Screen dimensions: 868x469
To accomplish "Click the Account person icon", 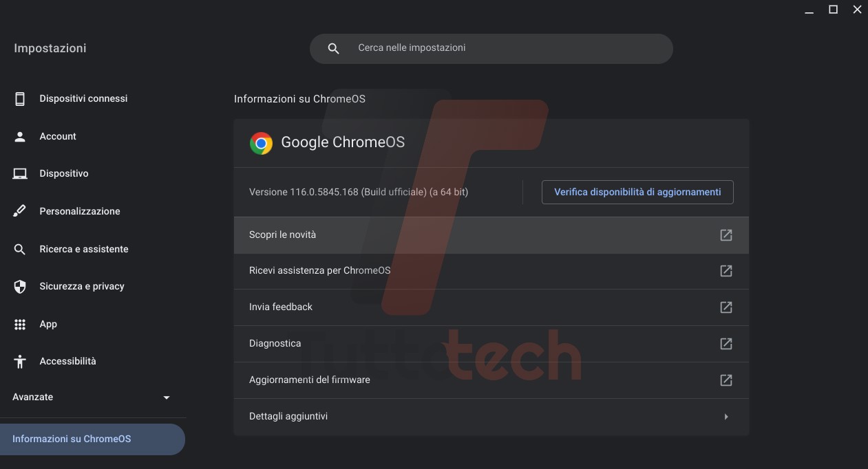I will pyautogui.click(x=20, y=136).
